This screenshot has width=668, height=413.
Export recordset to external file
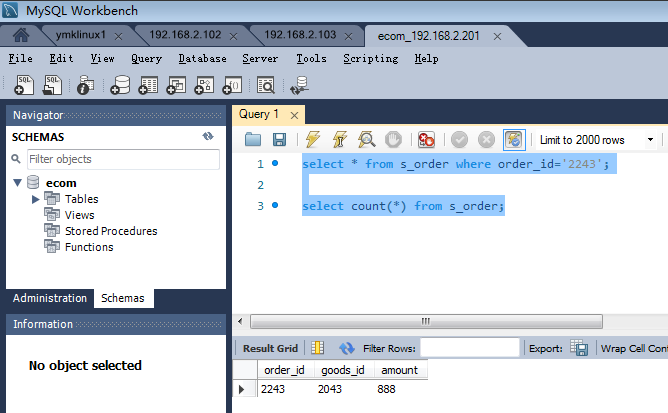[x=579, y=348]
